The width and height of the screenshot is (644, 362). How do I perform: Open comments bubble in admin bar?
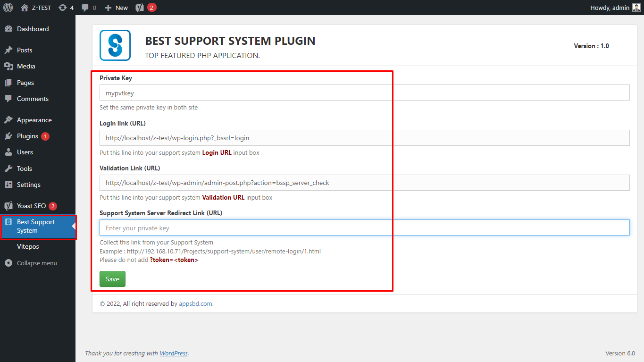(x=85, y=8)
